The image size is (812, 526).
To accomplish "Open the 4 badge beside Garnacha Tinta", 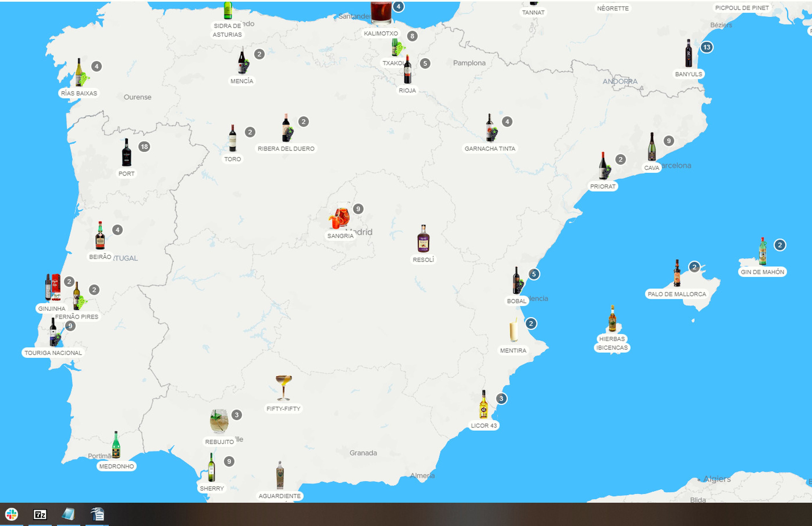I will click(507, 122).
